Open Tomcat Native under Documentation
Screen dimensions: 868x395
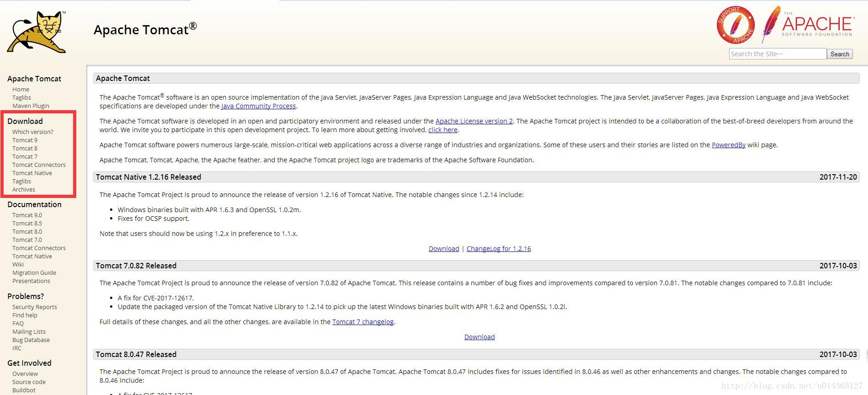[x=32, y=256]
